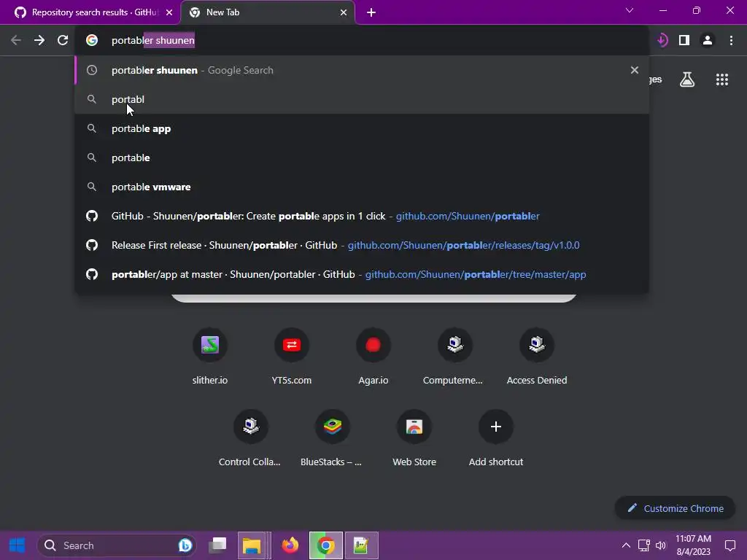The height and width of the screenshot is (560, 747).
Task: Open the network status tray icon
Action: [643, 545]
